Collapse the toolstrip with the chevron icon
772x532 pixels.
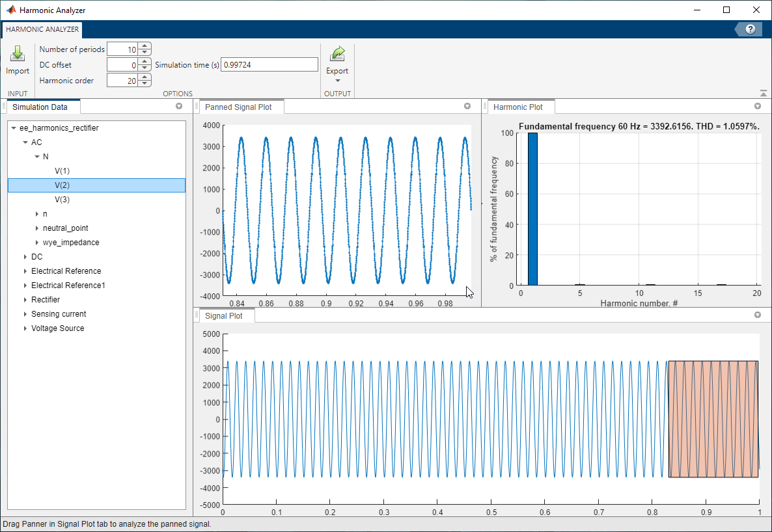point(764,93)
